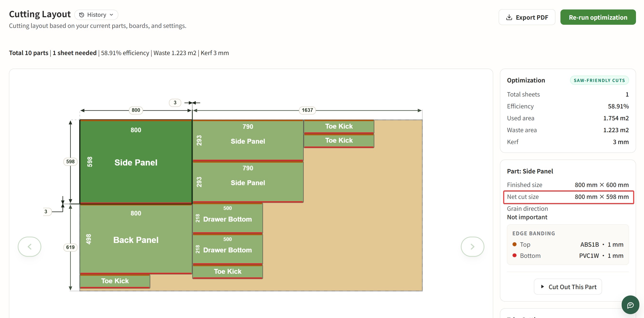The width and height of the screenshot is (644, 318).
Task: Select the dark green 800x598 Side Panel
Action: pos(136,162)
